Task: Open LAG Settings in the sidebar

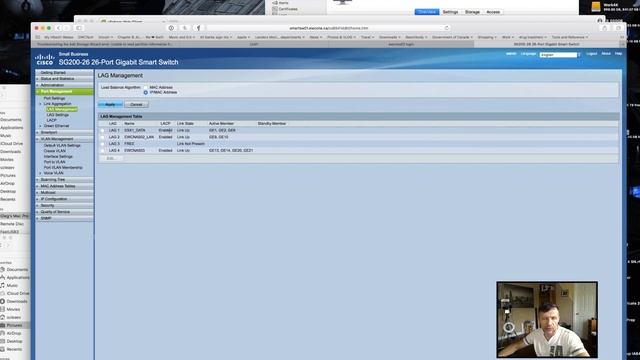Action: (x=58, y=115)
